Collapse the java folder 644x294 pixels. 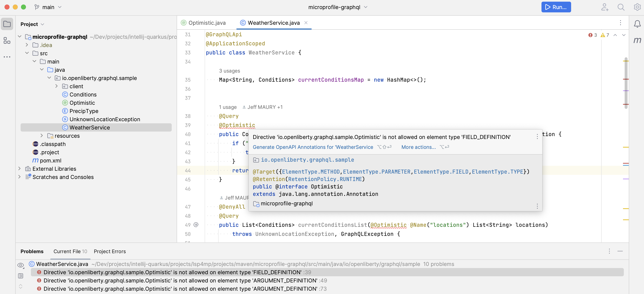(x=42, y=70)
